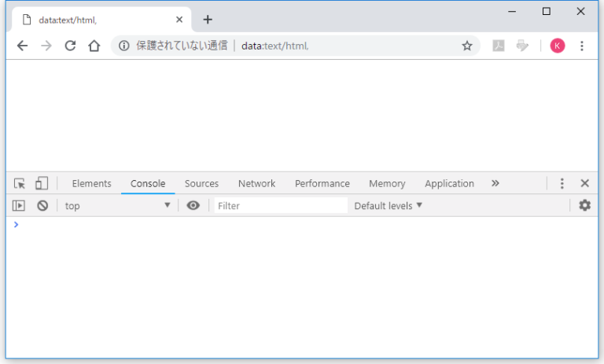Open Console settings gear
Screen dimensions: 604x364
point(584,205)
